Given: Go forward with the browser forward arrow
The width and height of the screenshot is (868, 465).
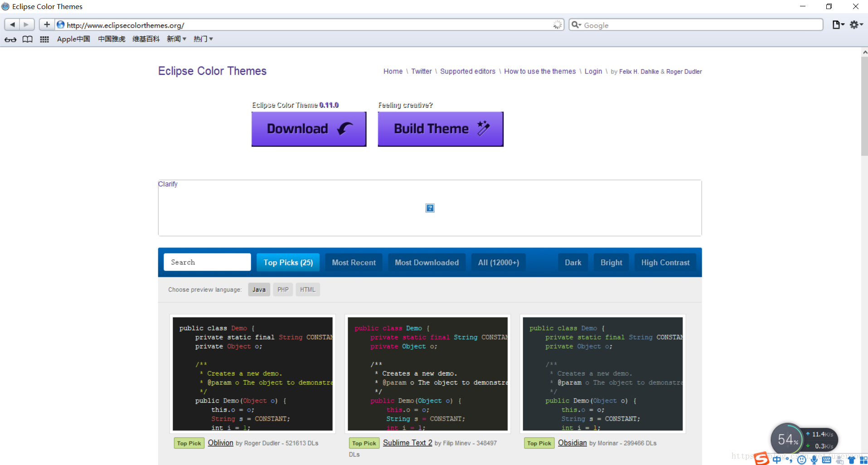Looking at the screenshot, I should click(26, 24).
